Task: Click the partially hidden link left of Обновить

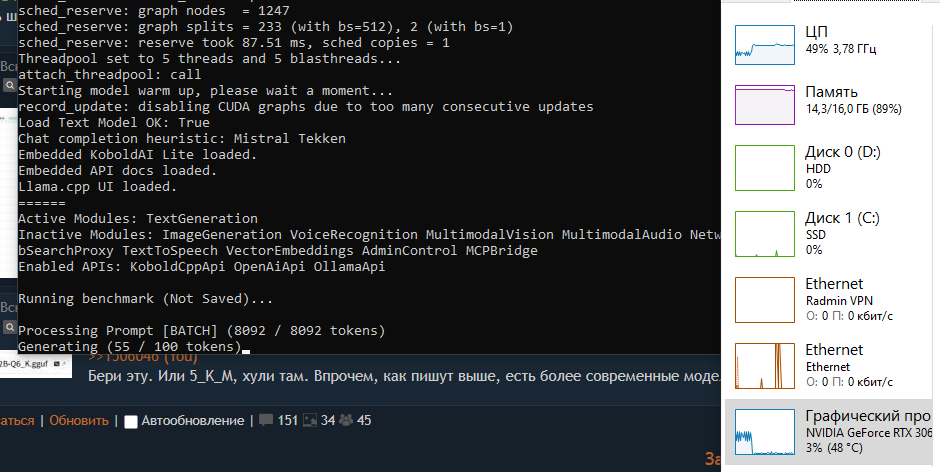Action: point(18,420)
